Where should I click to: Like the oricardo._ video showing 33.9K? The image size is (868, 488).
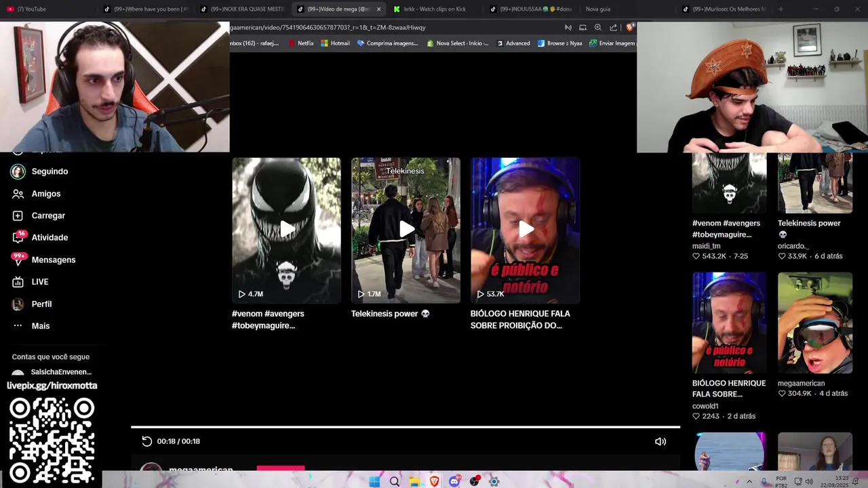tap(782, 257)
